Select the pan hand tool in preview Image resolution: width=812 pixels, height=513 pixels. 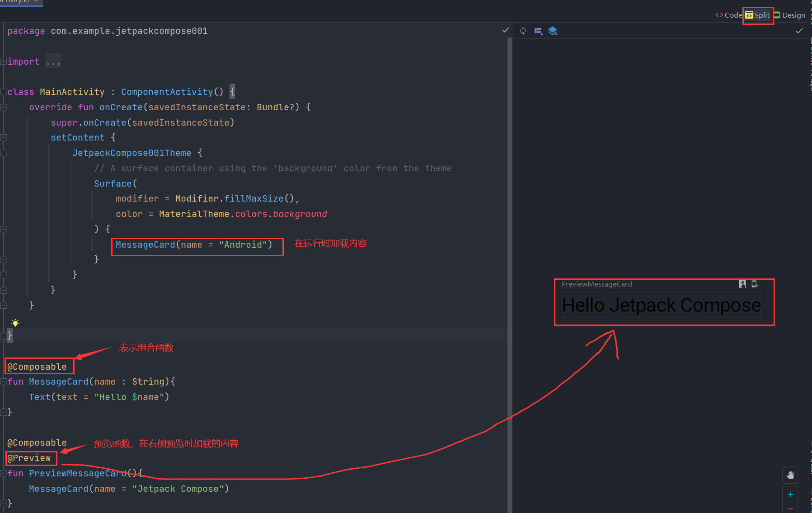(x=790, y=475)
